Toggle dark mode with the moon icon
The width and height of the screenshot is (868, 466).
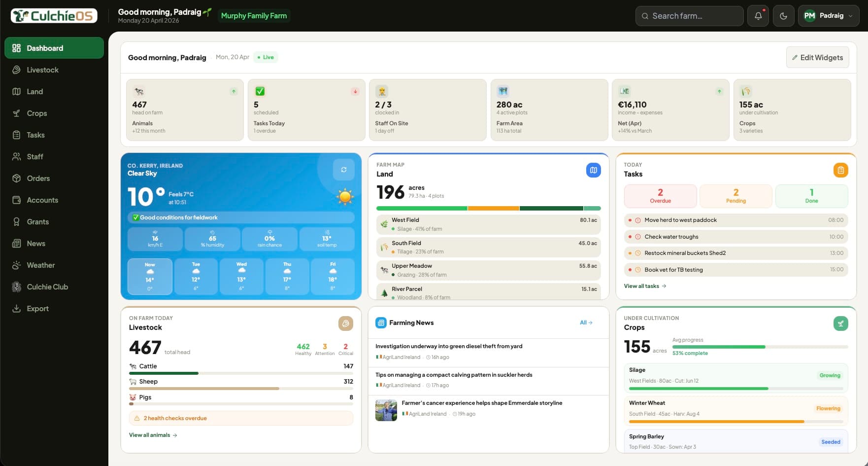784,15
